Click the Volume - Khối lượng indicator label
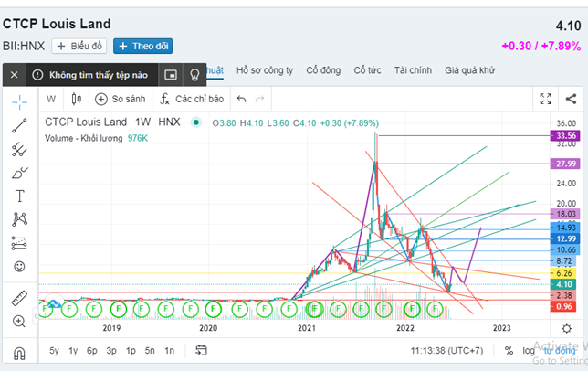Viewport: 588px width, 371px height. (84, 138)
